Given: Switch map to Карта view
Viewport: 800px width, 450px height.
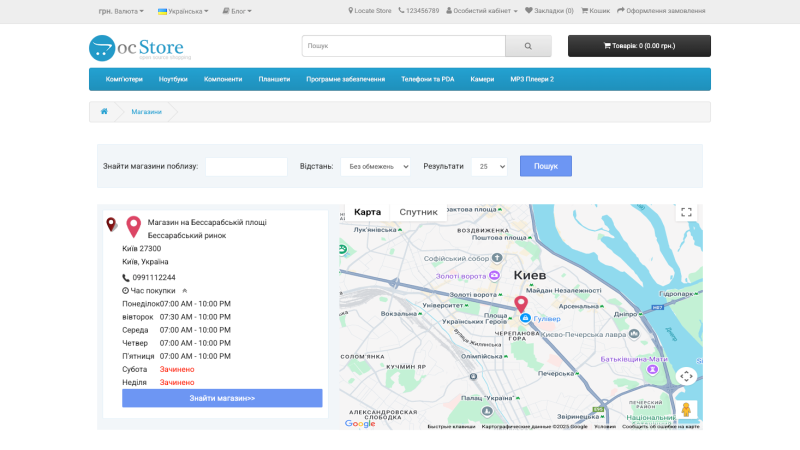Looking at the screenshot, I should tap(367, 212).
